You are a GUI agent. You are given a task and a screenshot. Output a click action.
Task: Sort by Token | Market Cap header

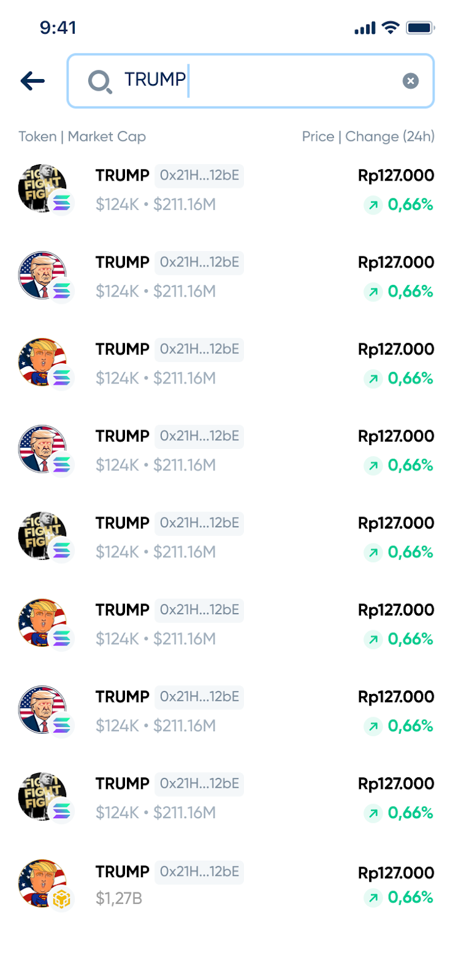click(x=82, y=137)
